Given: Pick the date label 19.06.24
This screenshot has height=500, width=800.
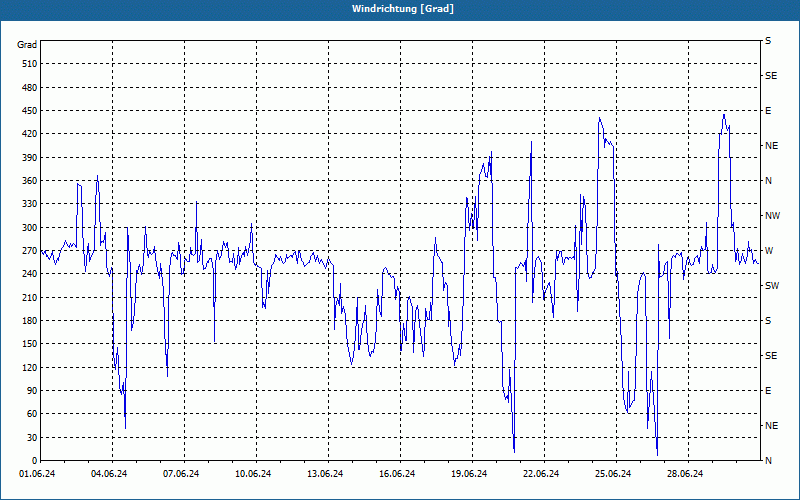Looking at the screenshot, I should [x=468, y=474].
